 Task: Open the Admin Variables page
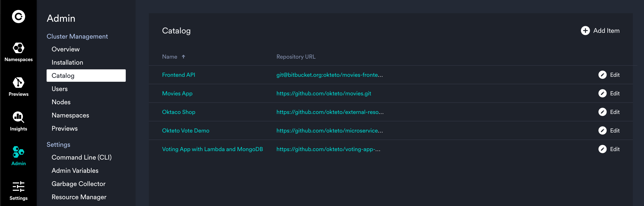tap(75, 170)
